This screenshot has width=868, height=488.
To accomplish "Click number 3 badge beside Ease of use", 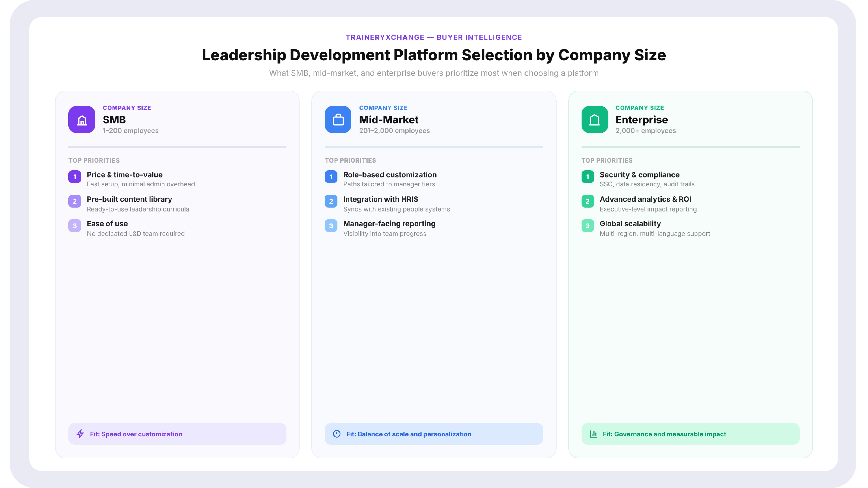I will coord(75,226).
